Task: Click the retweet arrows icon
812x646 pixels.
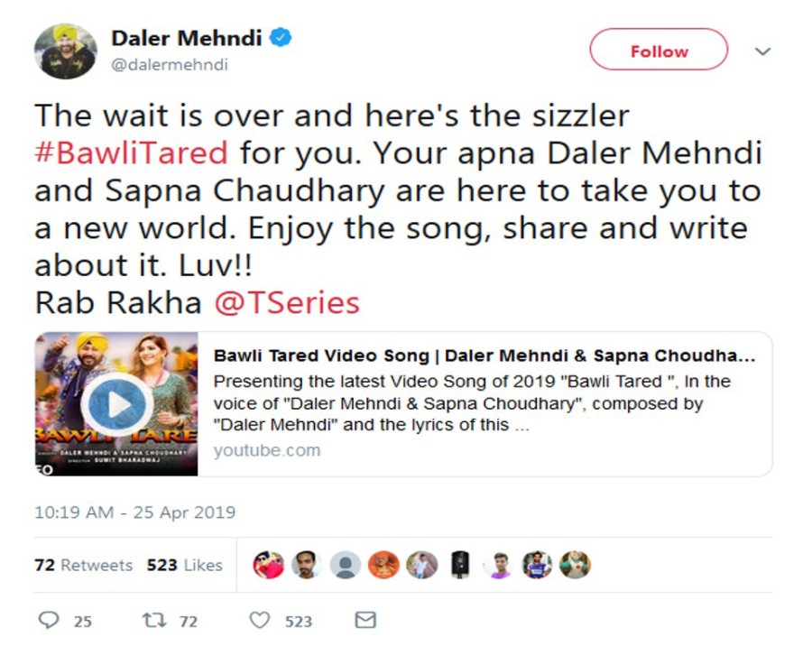Action: pos(154,621)
